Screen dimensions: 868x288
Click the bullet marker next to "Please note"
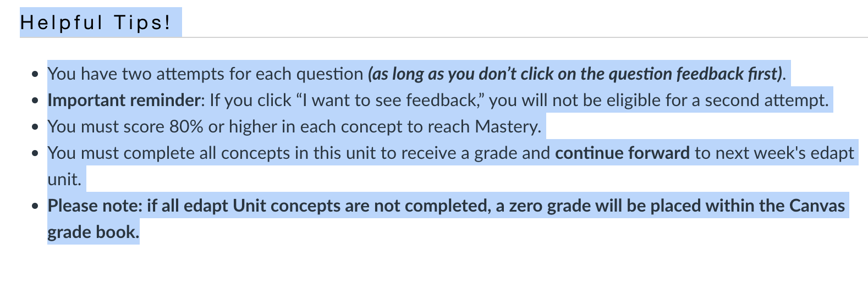(x=35, y=206)
